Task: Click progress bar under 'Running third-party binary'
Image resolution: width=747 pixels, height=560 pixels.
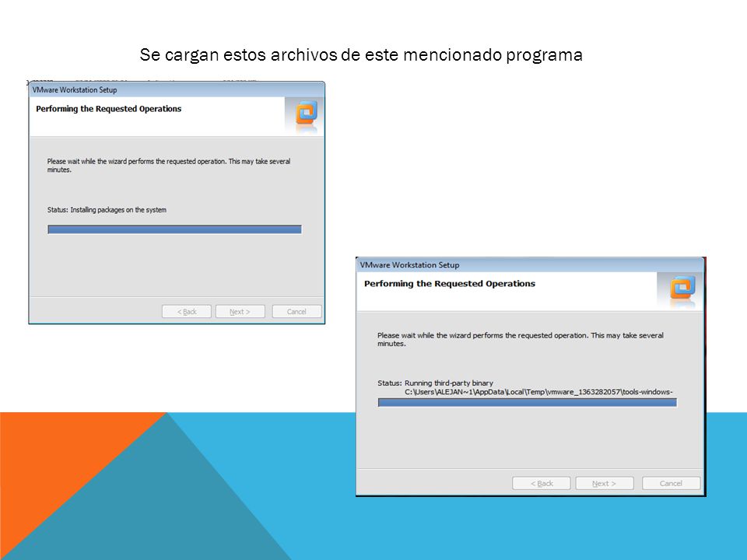Action: [x=527, y=403]
